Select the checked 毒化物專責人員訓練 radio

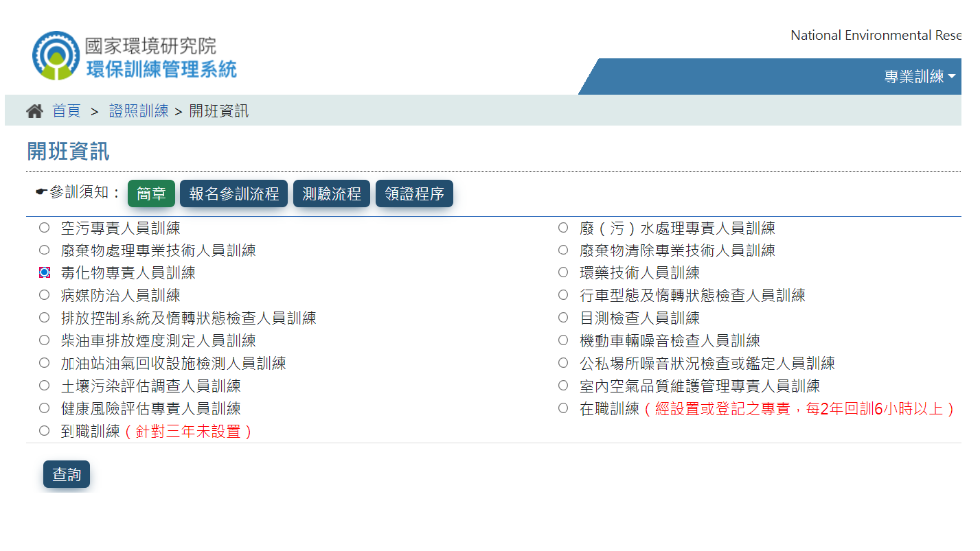45,272
